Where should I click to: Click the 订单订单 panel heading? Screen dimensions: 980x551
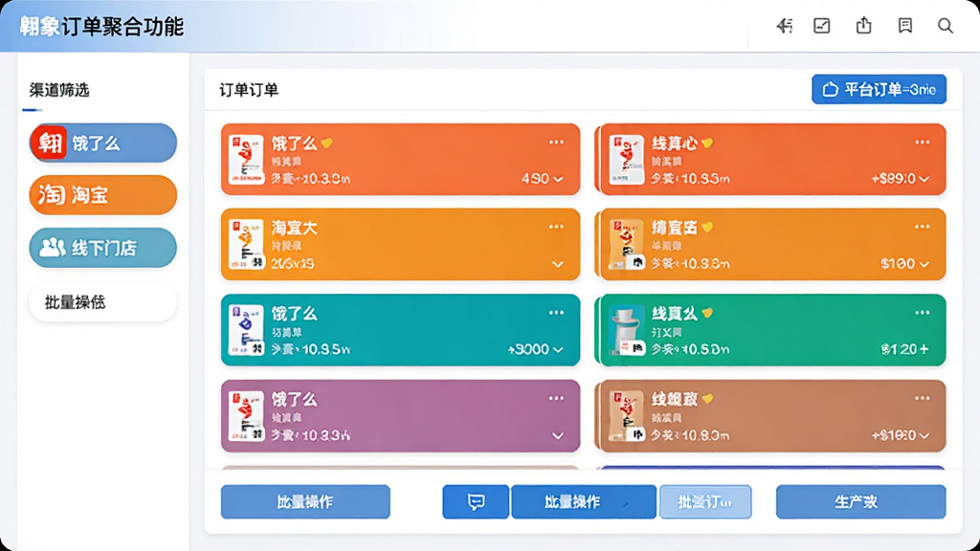click(249, 90)
